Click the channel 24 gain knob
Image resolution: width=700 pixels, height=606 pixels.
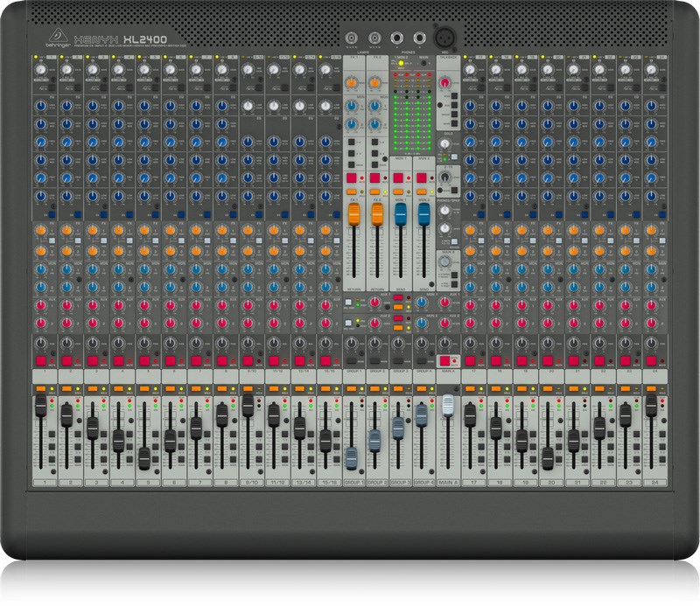point(651,70)
